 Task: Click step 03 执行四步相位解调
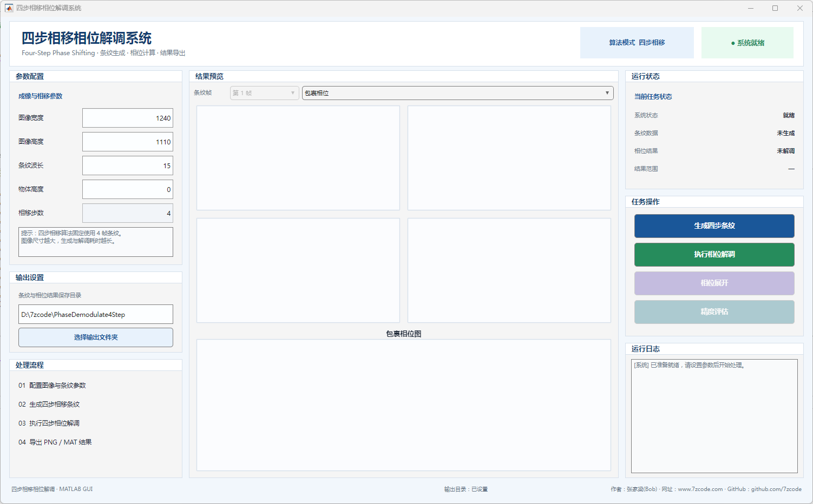click(x=49, y=423)
